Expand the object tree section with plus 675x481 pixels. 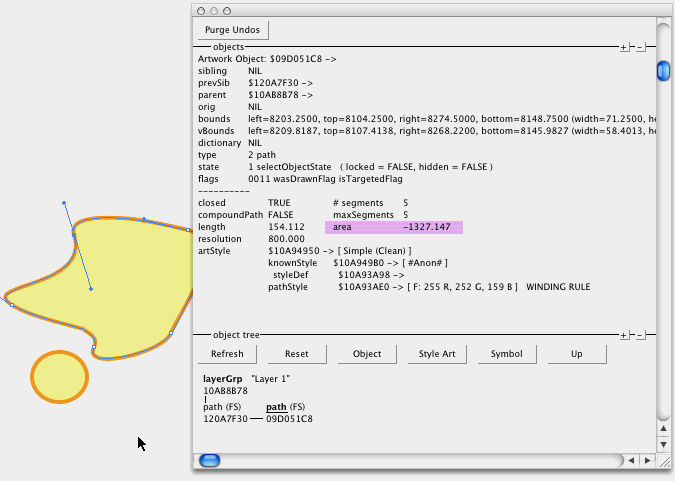click(x=624, y=336)
